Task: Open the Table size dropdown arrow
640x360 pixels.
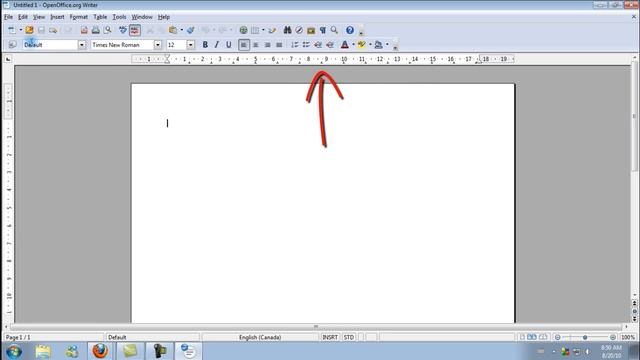Action: (263, 30)
